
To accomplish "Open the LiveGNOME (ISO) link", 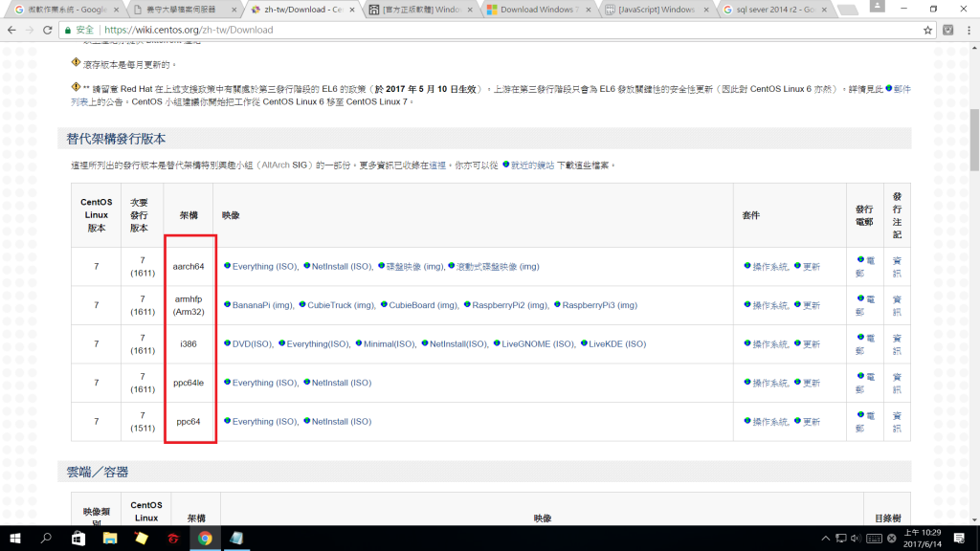I will click(538, 343).
